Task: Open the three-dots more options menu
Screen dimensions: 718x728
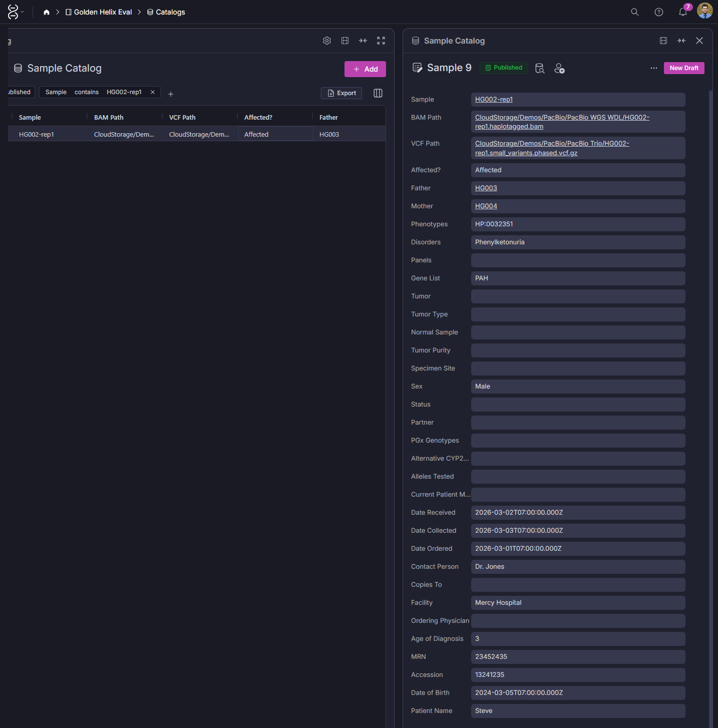Action: 654,68
